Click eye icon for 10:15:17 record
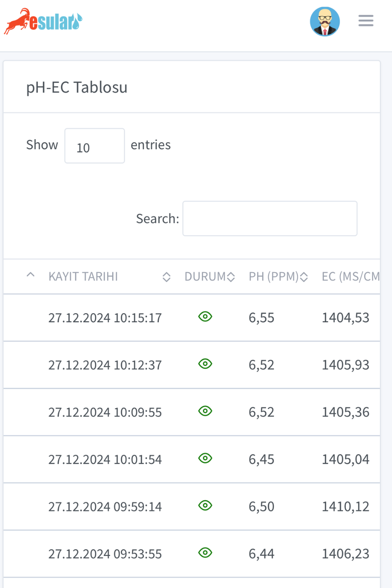The height and width of the screenshot is (588, 392). coord(205,317)
